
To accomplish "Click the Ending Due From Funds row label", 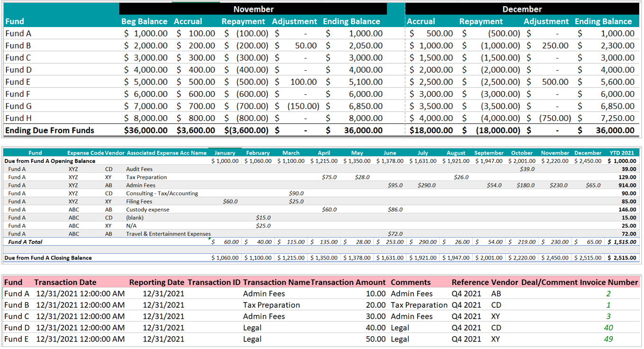I will tap(50, 130).
